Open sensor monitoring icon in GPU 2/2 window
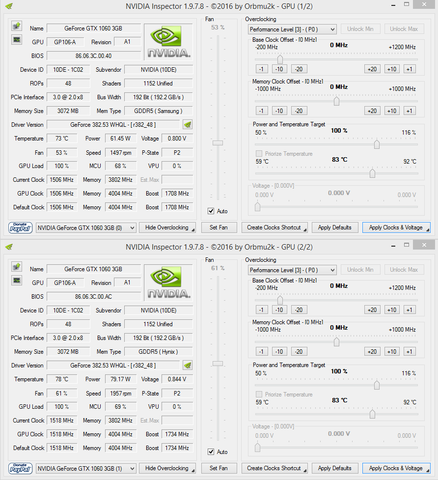 (x=16, y=281)
